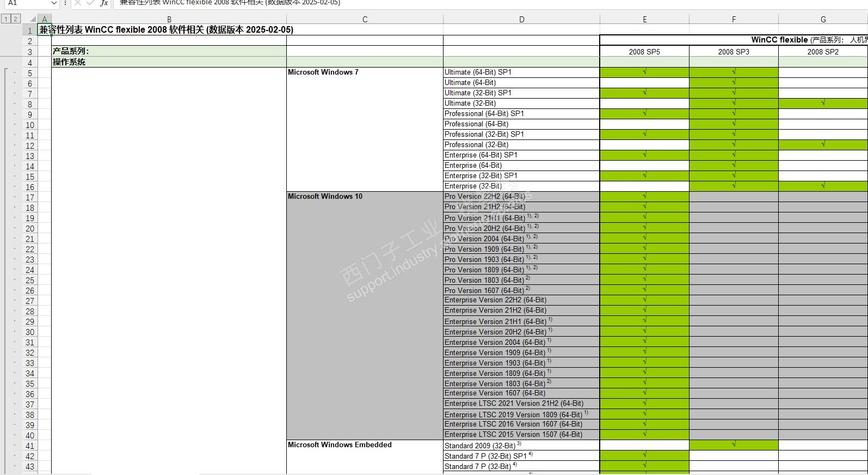Select row 17 header
Viewport: 868px width, 475px height.
tap(30, 197)
